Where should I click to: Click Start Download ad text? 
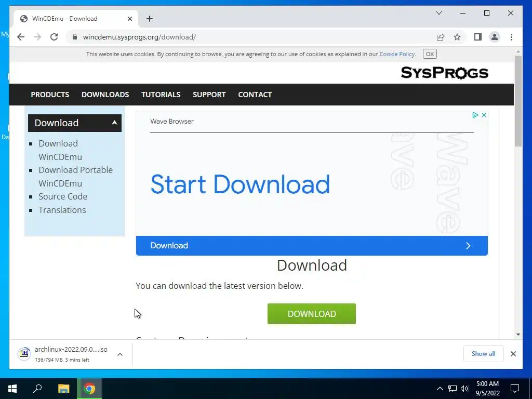coord(240,184)
